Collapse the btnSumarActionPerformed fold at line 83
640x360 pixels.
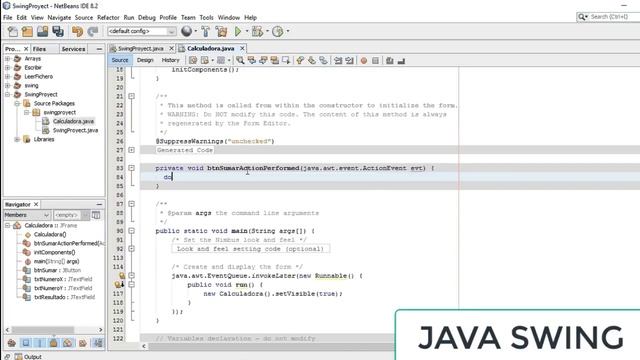pyautogui.click(x=131, y=168)
